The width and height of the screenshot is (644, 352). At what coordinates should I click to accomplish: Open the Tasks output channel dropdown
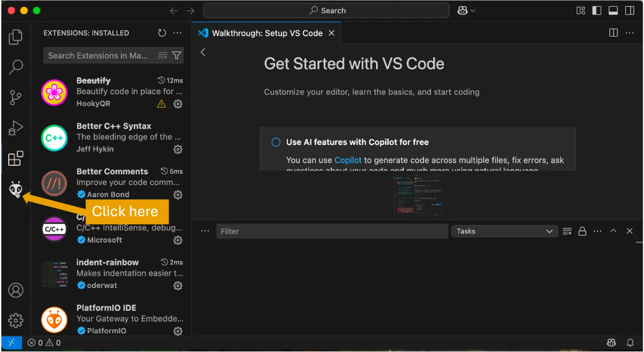[x=504, y=231]
